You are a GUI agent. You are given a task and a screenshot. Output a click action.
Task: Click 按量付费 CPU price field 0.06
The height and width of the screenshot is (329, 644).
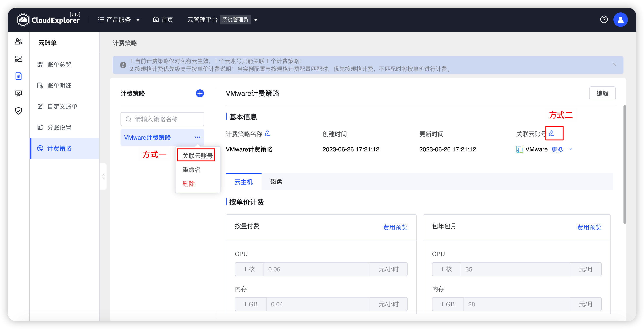click(317, 269)
